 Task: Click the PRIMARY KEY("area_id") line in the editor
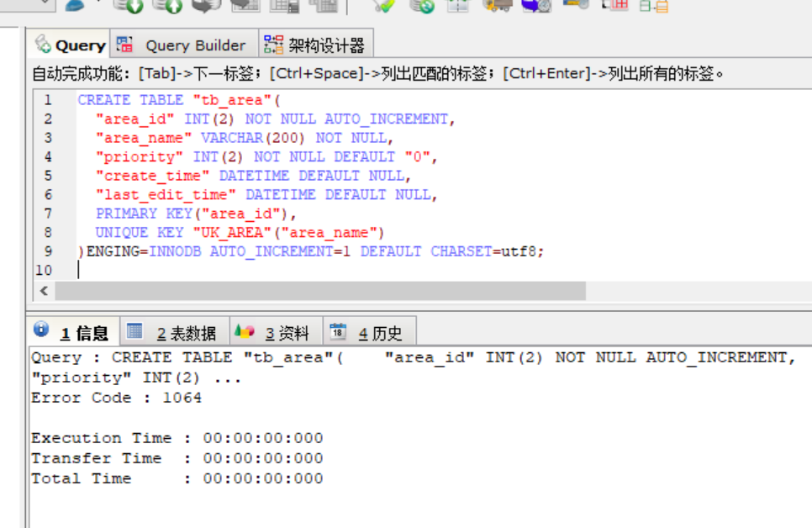pos(196,214)
